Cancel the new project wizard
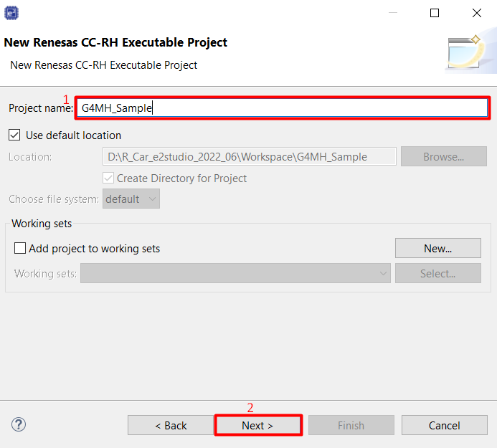This screenshot has width=497, height=448. pyautogui.click(x=444, y=425)
